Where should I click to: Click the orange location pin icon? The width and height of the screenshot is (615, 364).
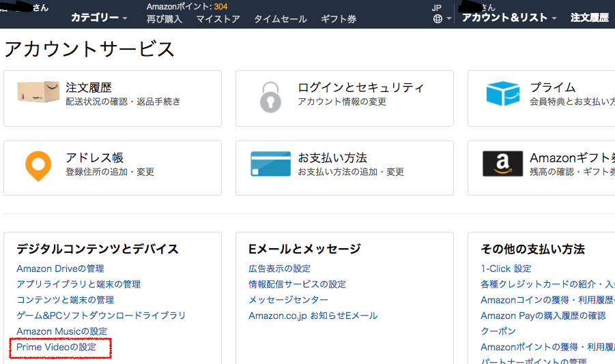(38, 166)
